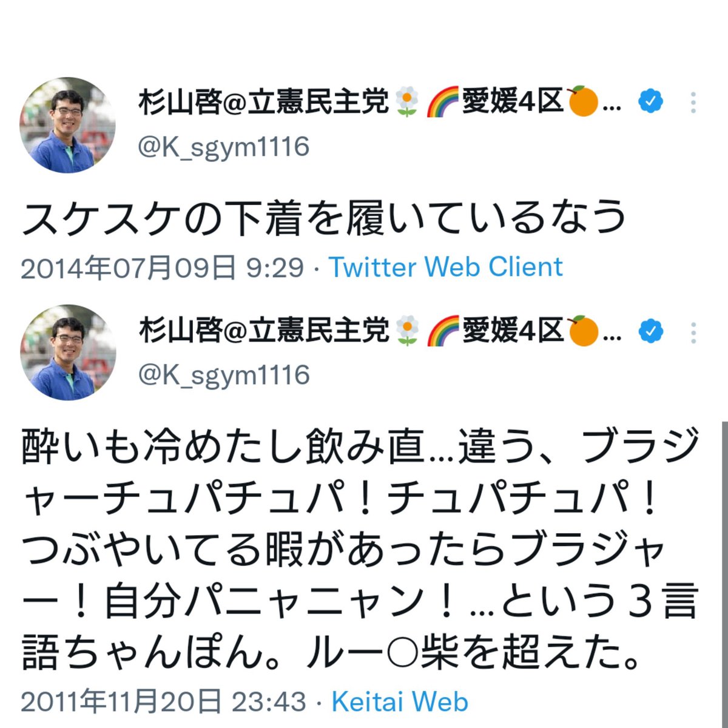Click the Twitter Web Client source link
Screen dimensions: 728x728
[x=446, y=267]
